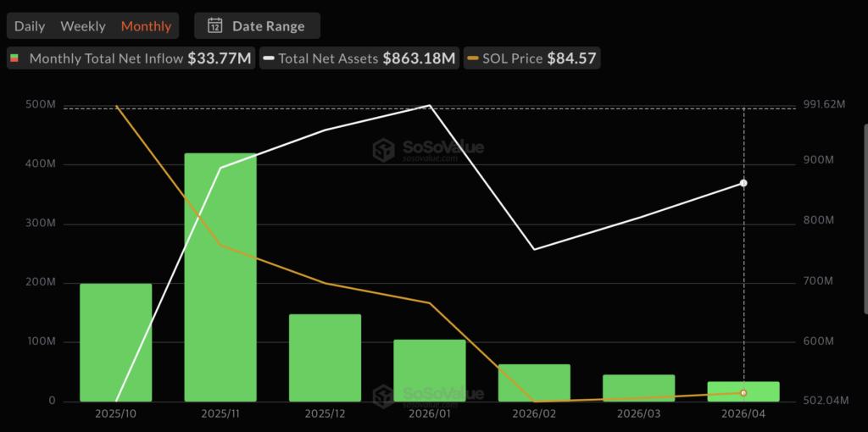Click the white Total Net Assets legend marker
The height and width of the screenshot is (432, 868).
(269, 59)
